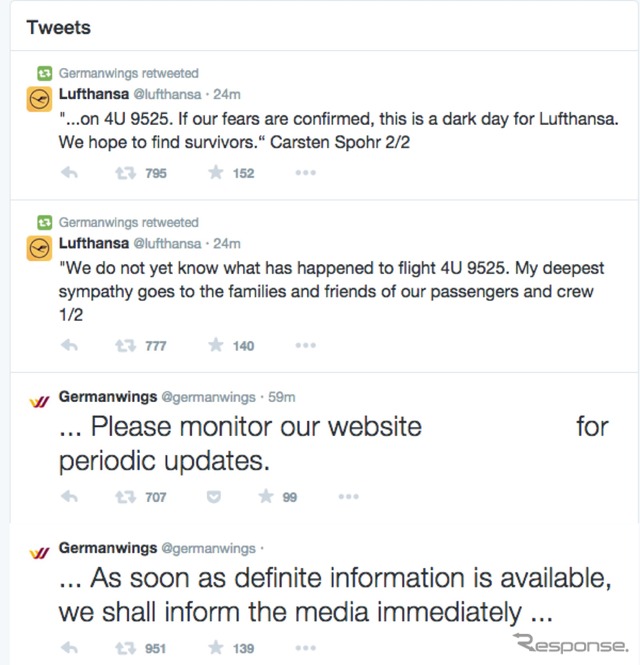Open more options on the 'dark day' tweet
The image size is (640, 665).
[305, 173]
